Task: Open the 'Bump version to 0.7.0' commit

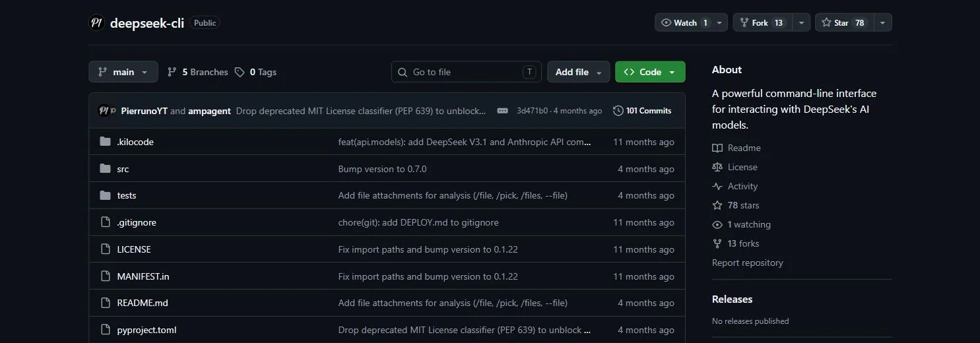Action: (x=383, y=169)
